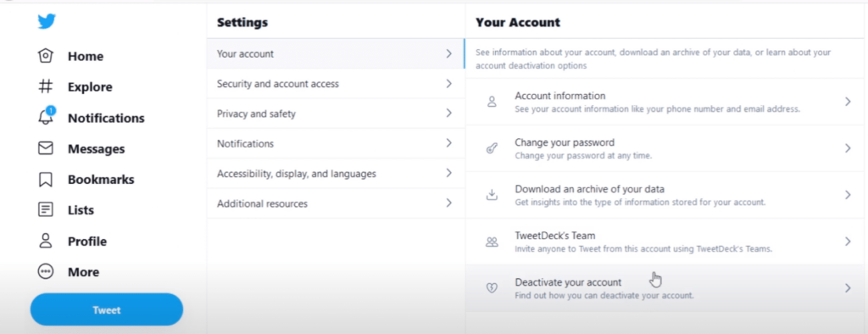Click the broken heart deactivate icon

[492, 288]
